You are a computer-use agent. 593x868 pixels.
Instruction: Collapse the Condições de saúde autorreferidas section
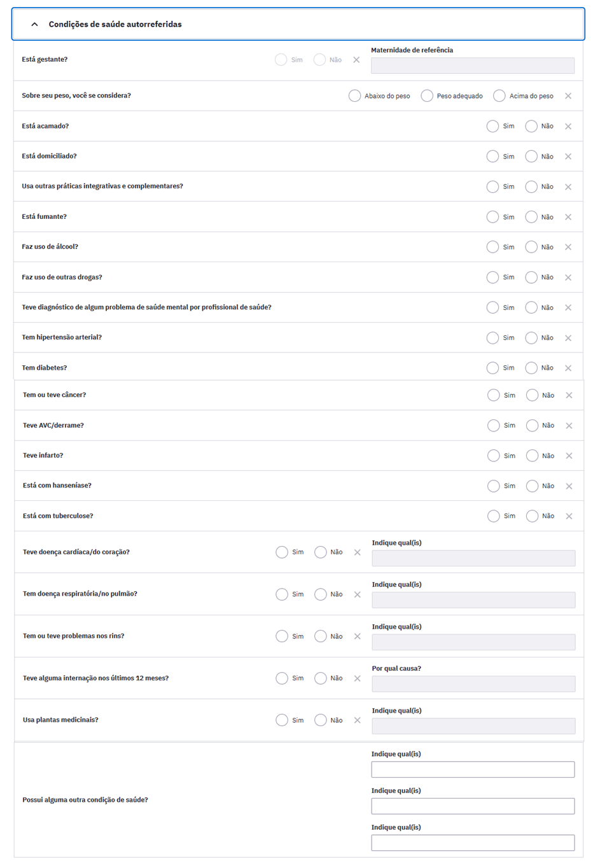[x=34, y=24]
